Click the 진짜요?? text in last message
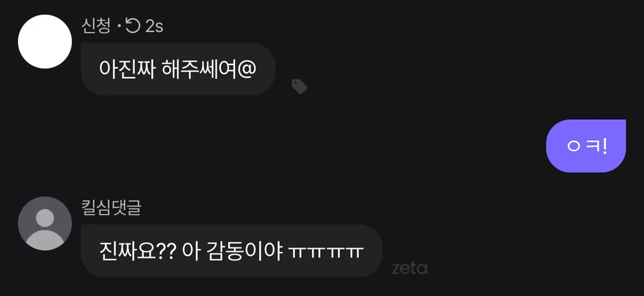Viewport: 644px width, 296px height. click(x=138, y=251)
